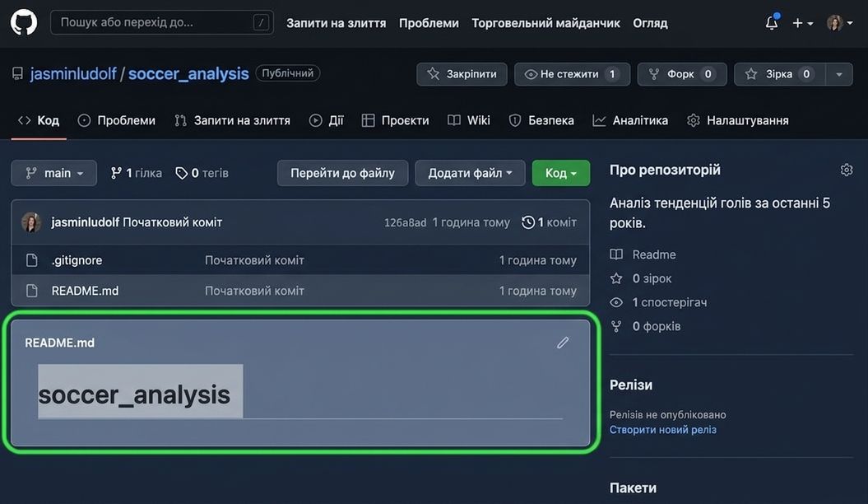This screenshot has width=868, height=504.
Task: Expand the 'Додати файл' dropdown
Action: [x=470, y=174]
